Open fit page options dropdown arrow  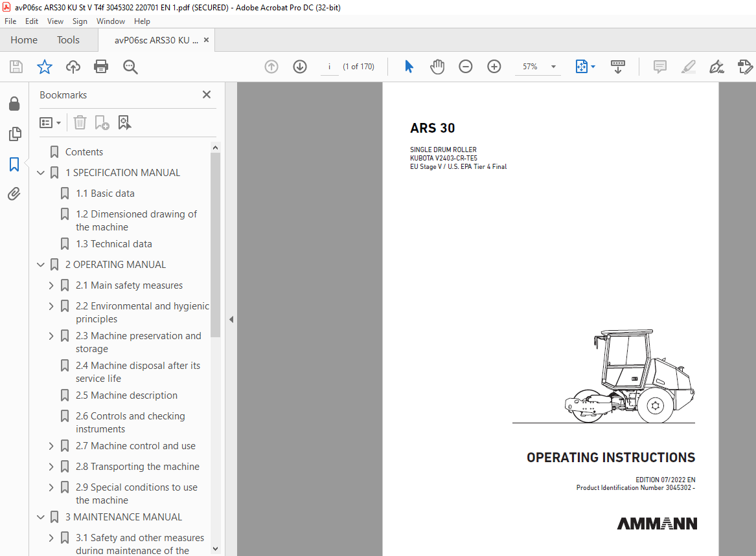(x=593, y=67)
